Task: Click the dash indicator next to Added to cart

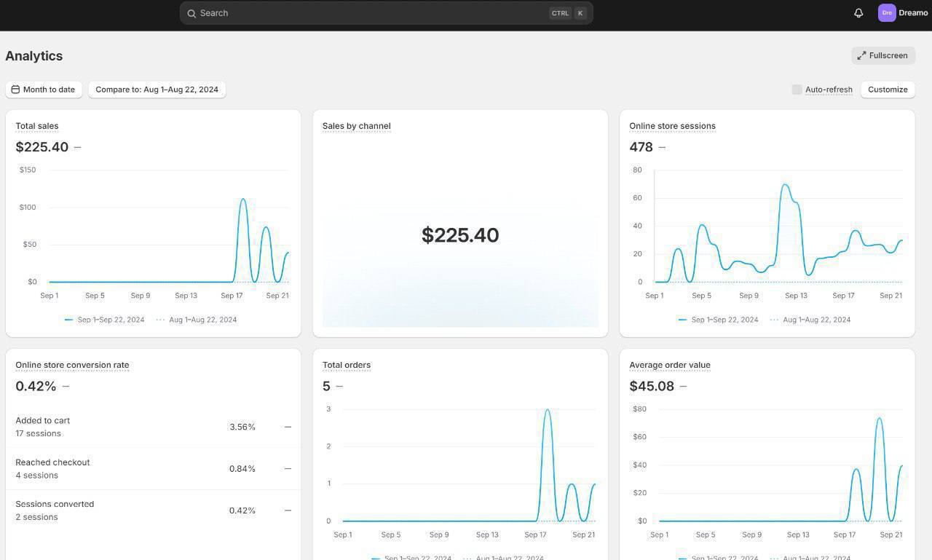Action: point(288,427)
